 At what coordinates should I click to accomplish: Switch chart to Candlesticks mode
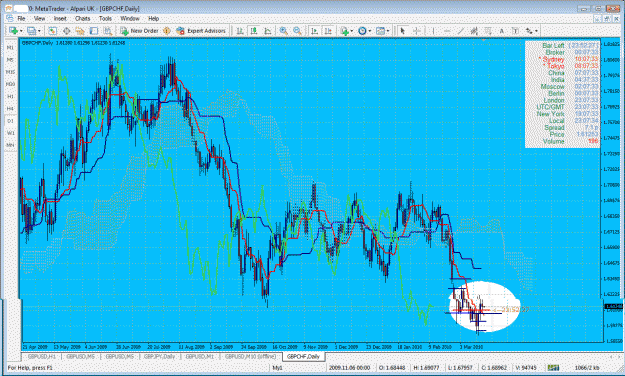coord(254,31)
